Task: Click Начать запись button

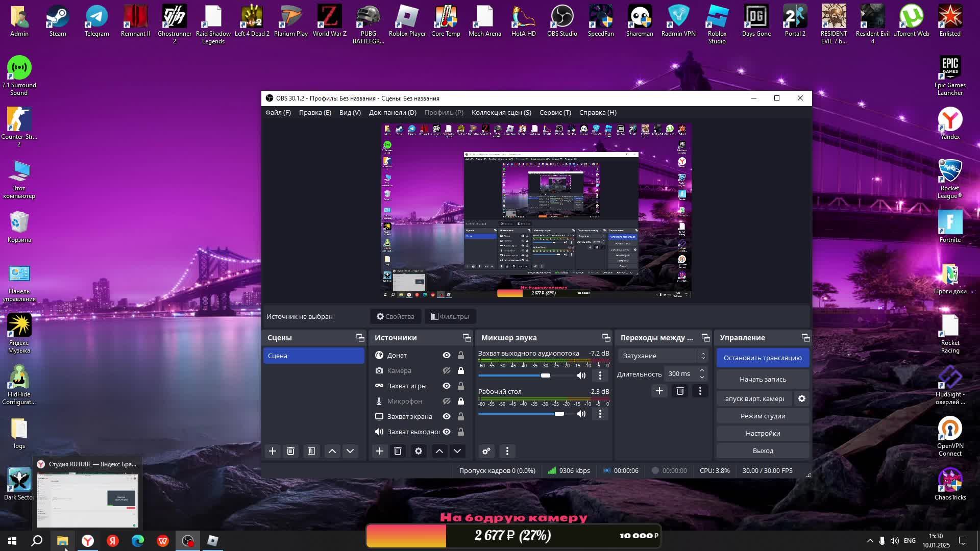Action: coord(763,379)
